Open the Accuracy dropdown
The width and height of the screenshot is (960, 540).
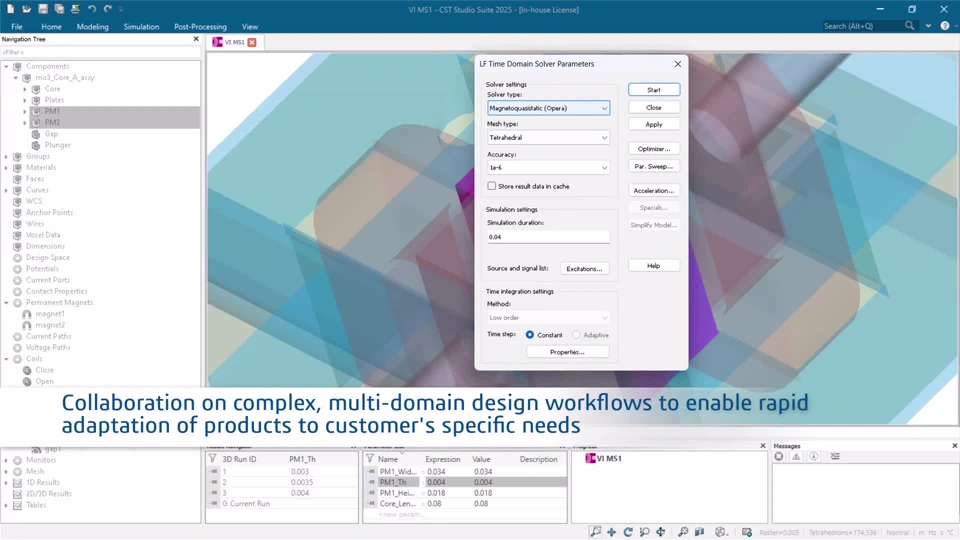549,167
